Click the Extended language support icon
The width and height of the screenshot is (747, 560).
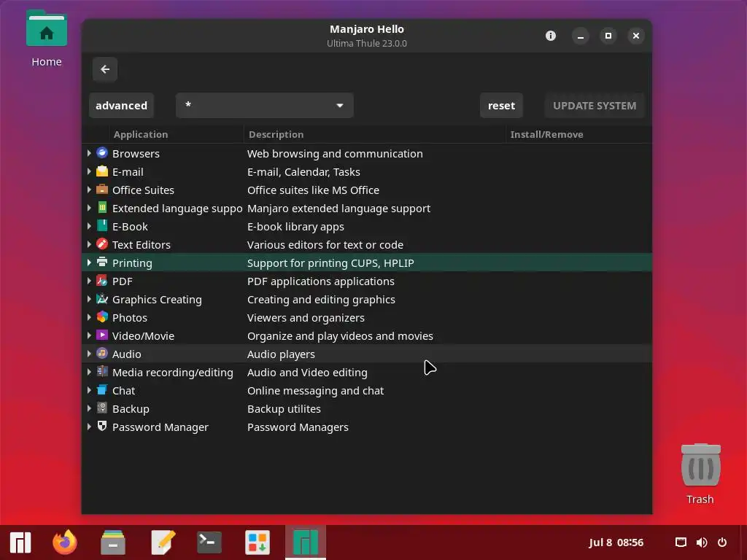102,208
